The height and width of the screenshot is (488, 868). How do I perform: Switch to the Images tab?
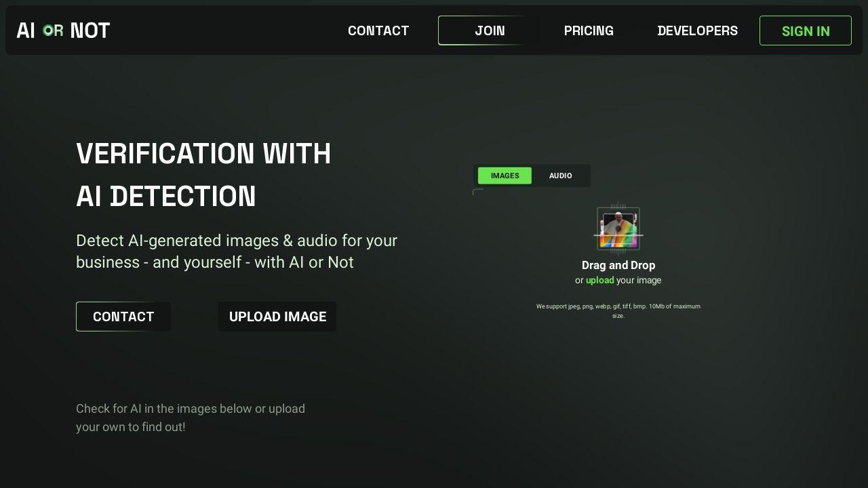[x=505, y=176]
